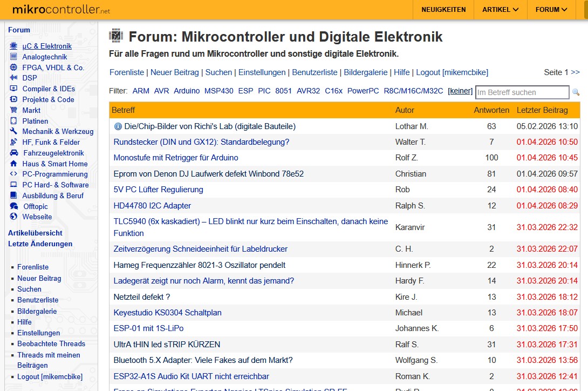Viewport: 588px width, 391px height.
Task: Click 'Neuer Beitrag' link in top toolbar
Action: (175, 72)
